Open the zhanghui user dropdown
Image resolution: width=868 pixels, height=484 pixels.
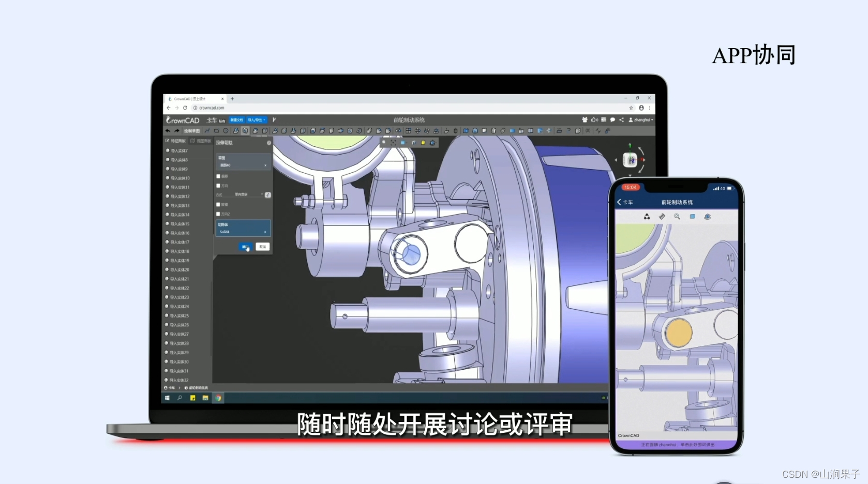[641, 120]
